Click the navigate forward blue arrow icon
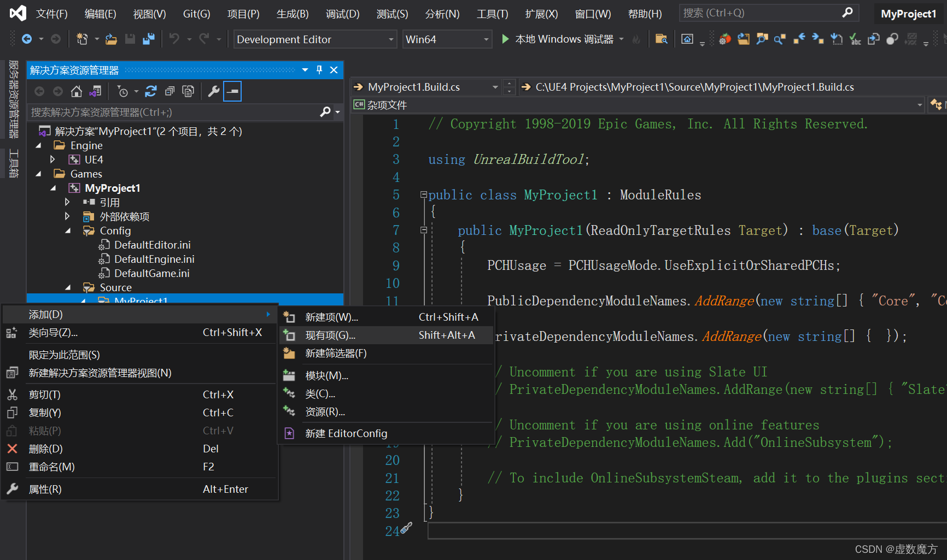Image resolution: width=947 pixels, height=560 pixels. point(818,39)
